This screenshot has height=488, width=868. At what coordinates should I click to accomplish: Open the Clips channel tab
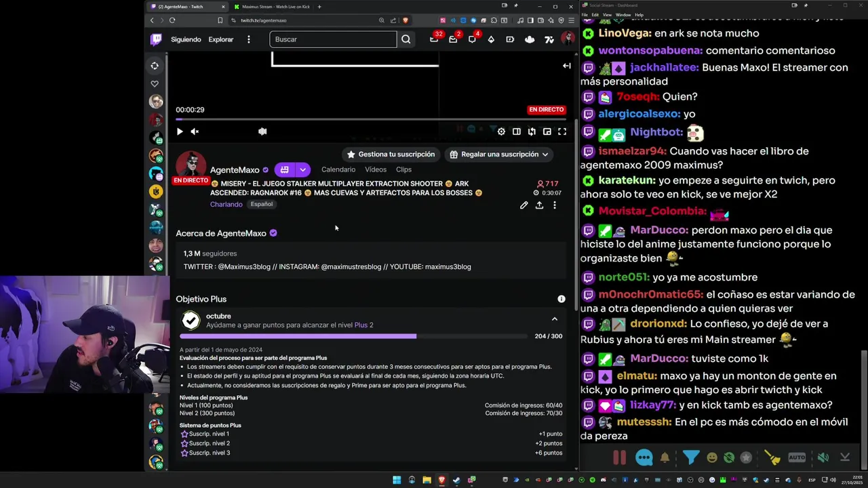point(403,169)
